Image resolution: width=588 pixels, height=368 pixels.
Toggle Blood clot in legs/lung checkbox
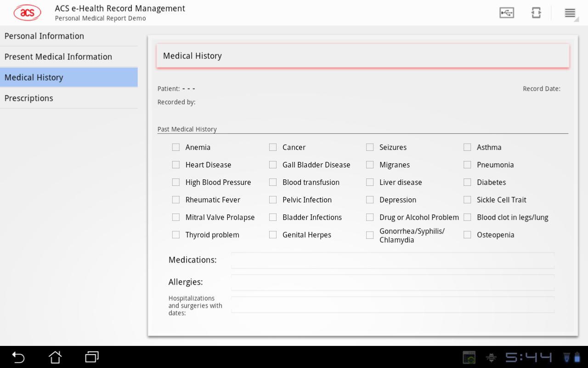point(467,217)
